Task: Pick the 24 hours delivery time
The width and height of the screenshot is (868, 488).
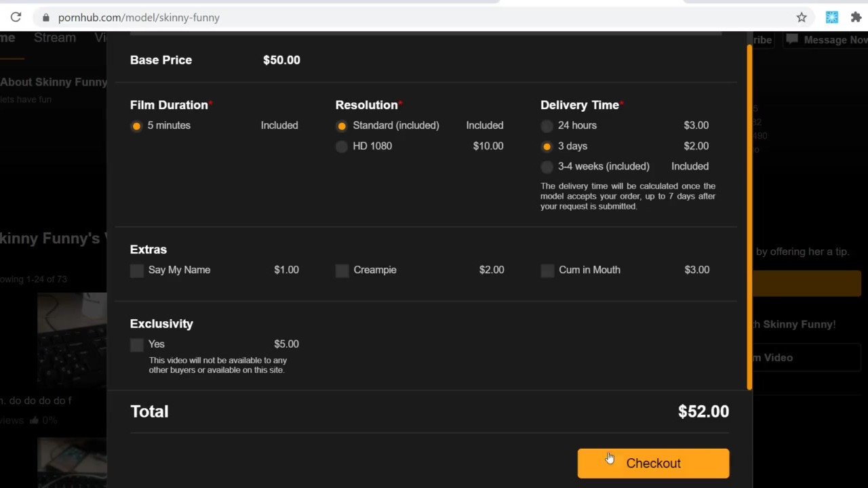Action: [547, 126]
